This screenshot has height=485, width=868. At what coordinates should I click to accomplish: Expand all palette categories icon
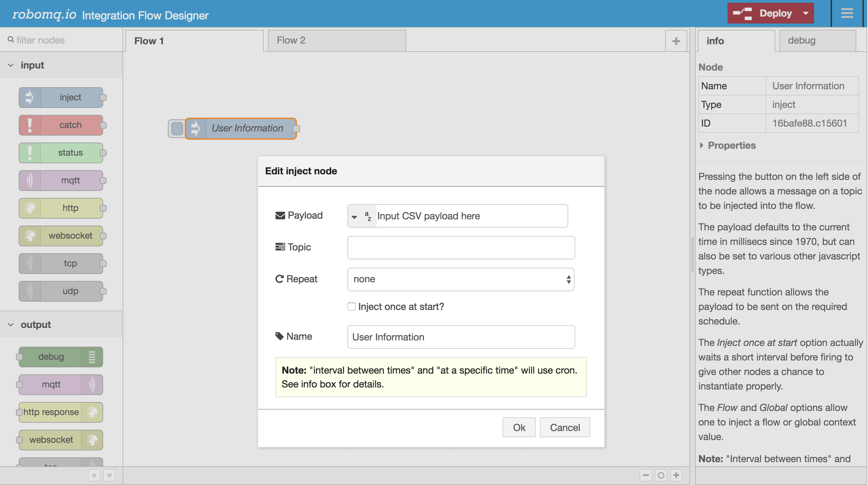tap(109, 475)
